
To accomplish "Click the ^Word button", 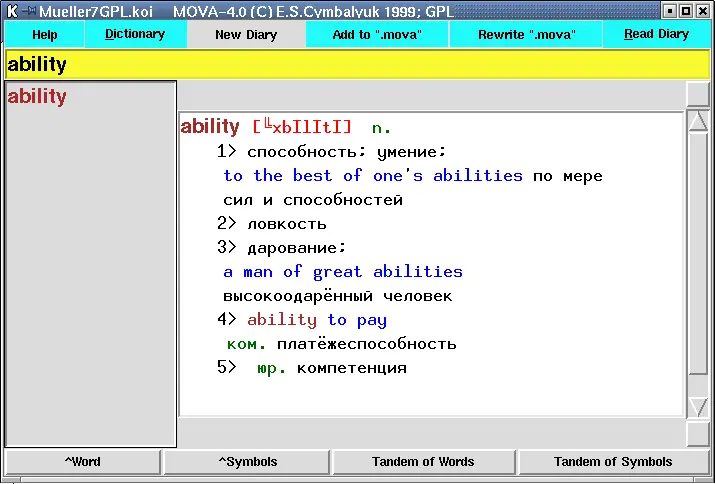I will tap(82, 462).
